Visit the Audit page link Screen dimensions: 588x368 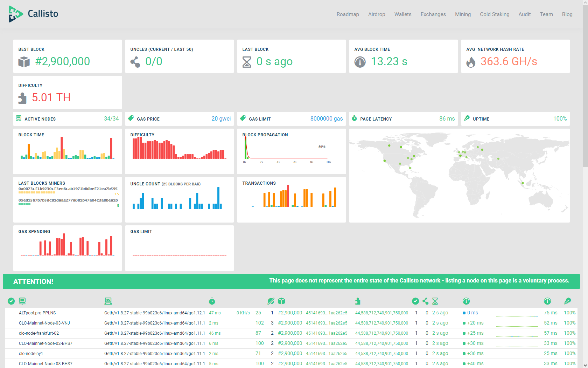[x=524, y=14]
